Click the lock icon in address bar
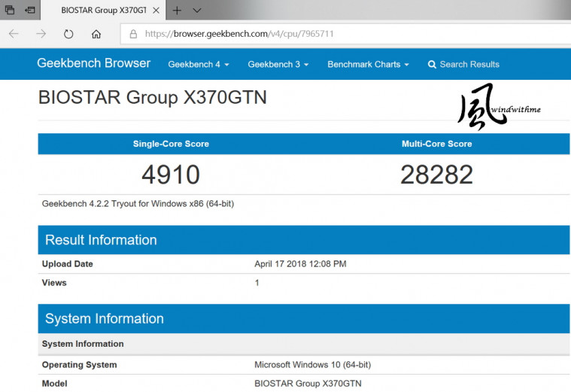This screenshot has width=571, height=392. (133, 34)
